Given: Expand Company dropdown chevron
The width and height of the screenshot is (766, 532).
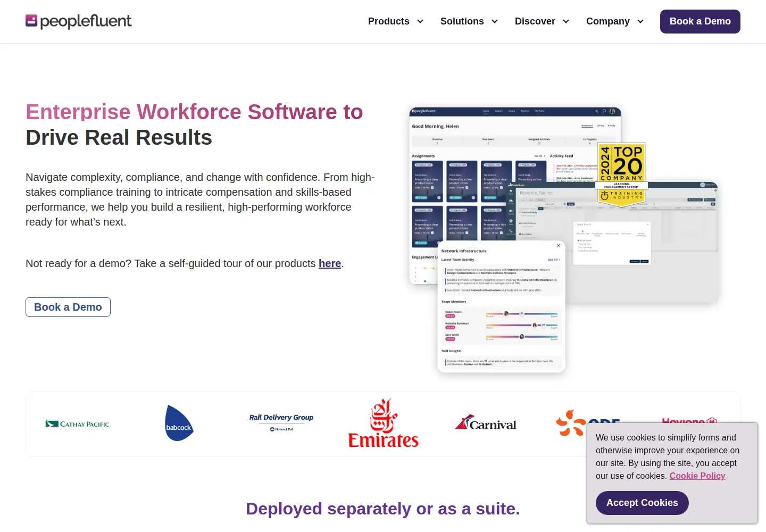Looking at the screenshot, I should coord(640,21).
